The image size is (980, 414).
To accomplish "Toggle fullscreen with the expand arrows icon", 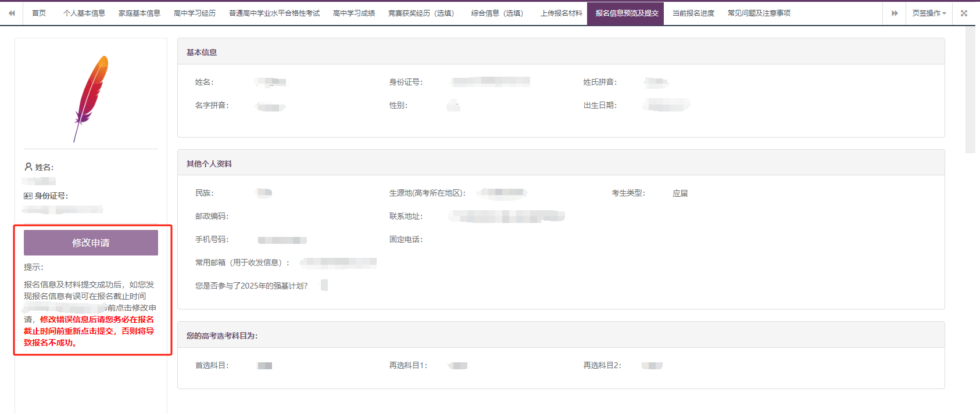I will 964,13.
